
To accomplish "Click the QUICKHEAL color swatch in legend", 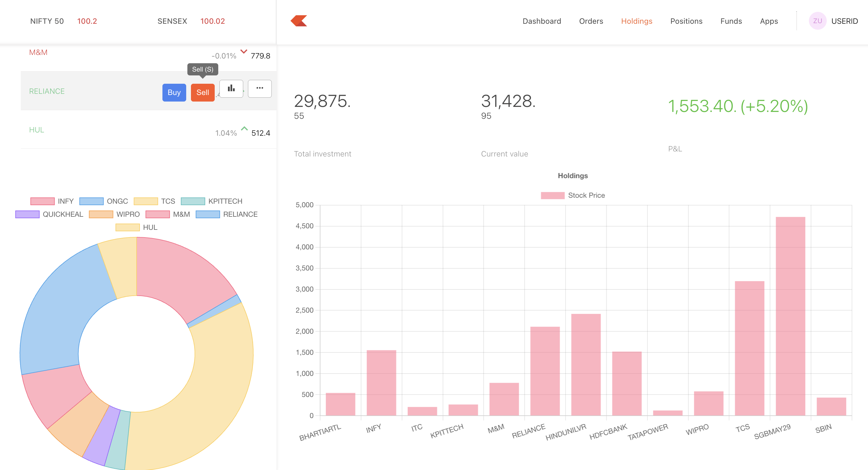I will 27,214.
